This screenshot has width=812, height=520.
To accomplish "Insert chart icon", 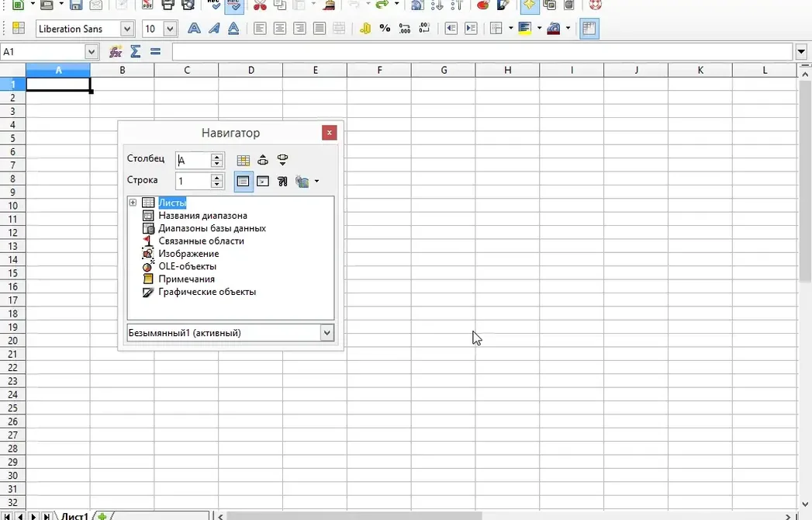I will tap(483, 5).
